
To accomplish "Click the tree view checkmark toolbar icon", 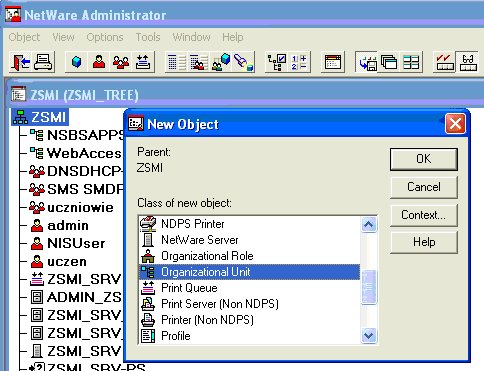I will click(x=277, y=62).
